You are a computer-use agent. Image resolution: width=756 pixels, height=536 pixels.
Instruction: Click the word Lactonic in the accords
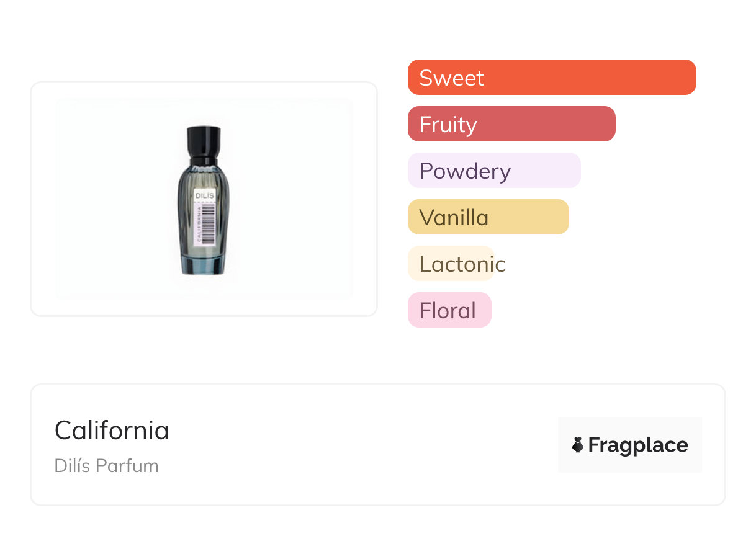(462, 264)
